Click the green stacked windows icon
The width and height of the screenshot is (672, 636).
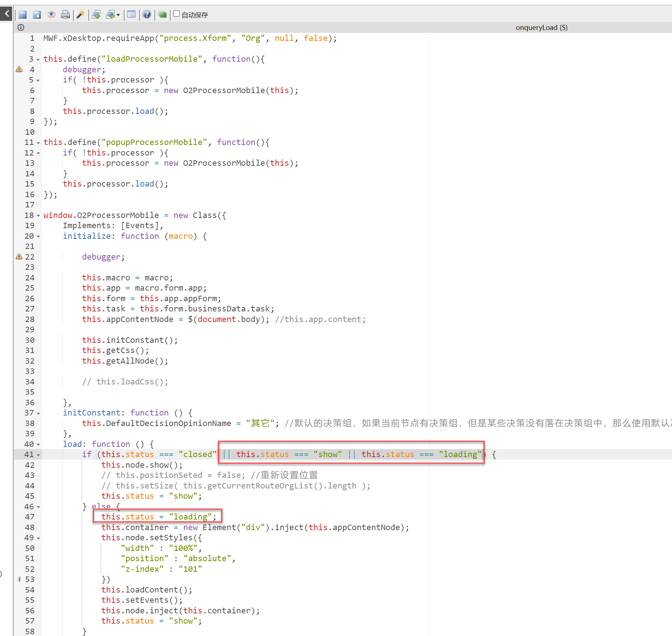click(163, 15)
